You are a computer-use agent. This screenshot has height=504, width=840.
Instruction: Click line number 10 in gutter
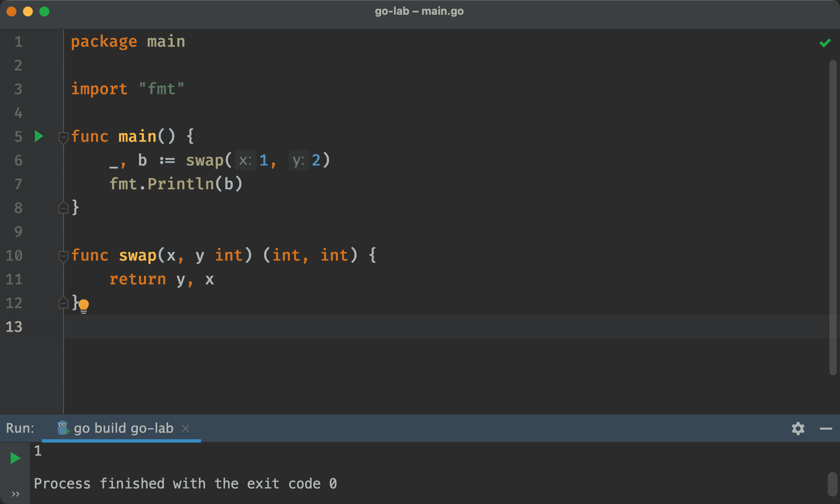click(x=14, y=255)
